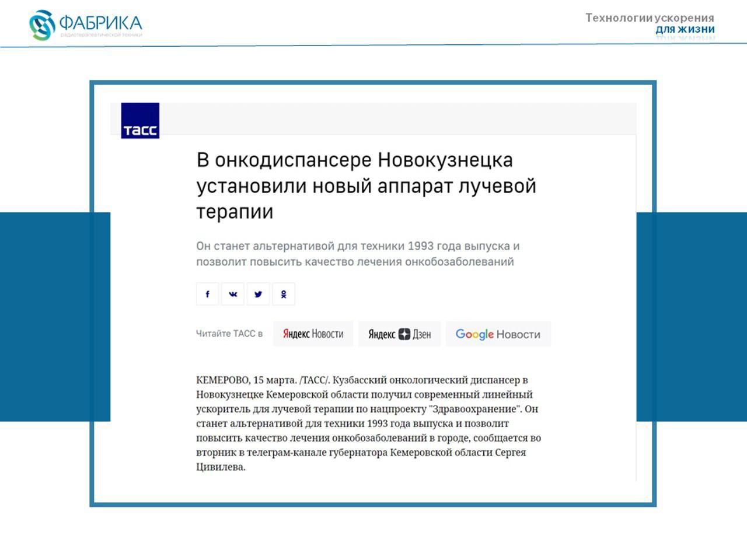Image resolution: width=747 pixels, height=560 pixels.
Task: Click the Дзен star icon
Action: click(404, 334)
